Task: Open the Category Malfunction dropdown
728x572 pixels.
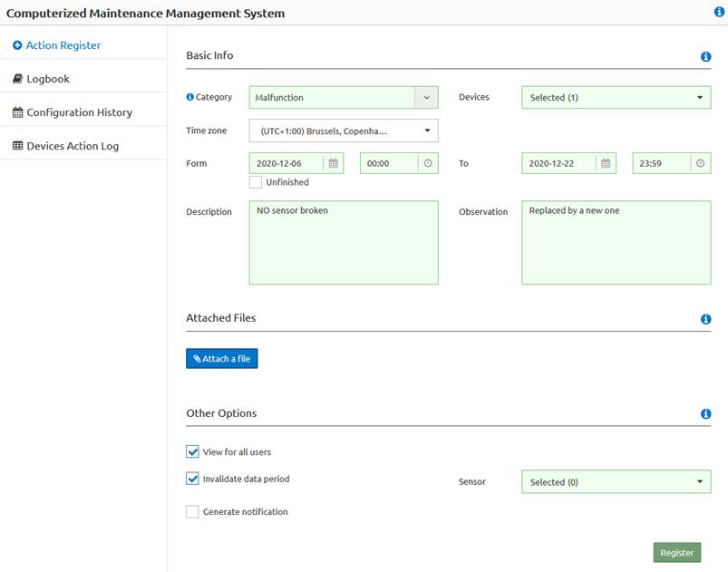Action: (344, 98)
